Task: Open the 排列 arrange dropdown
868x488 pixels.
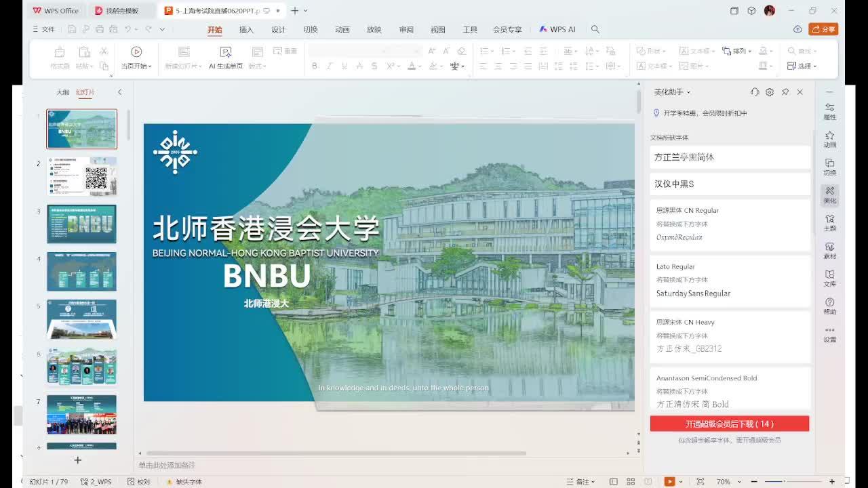Action: click(x=737, y=51)
